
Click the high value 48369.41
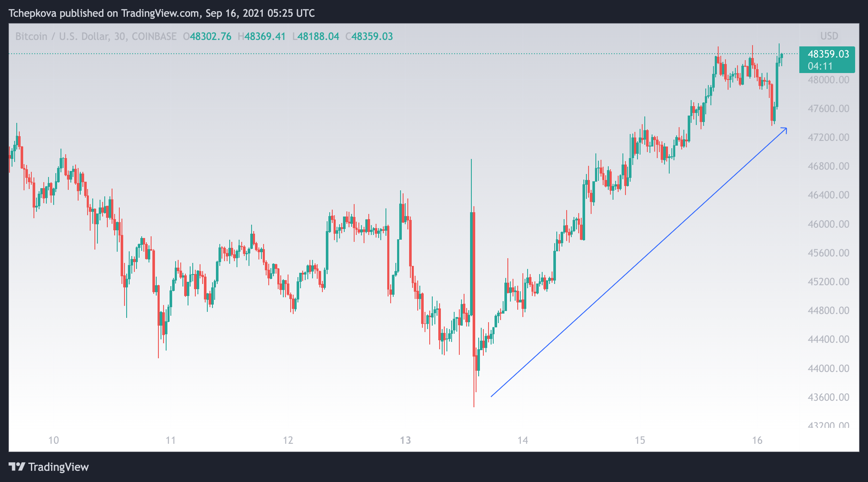click(265, 37)
